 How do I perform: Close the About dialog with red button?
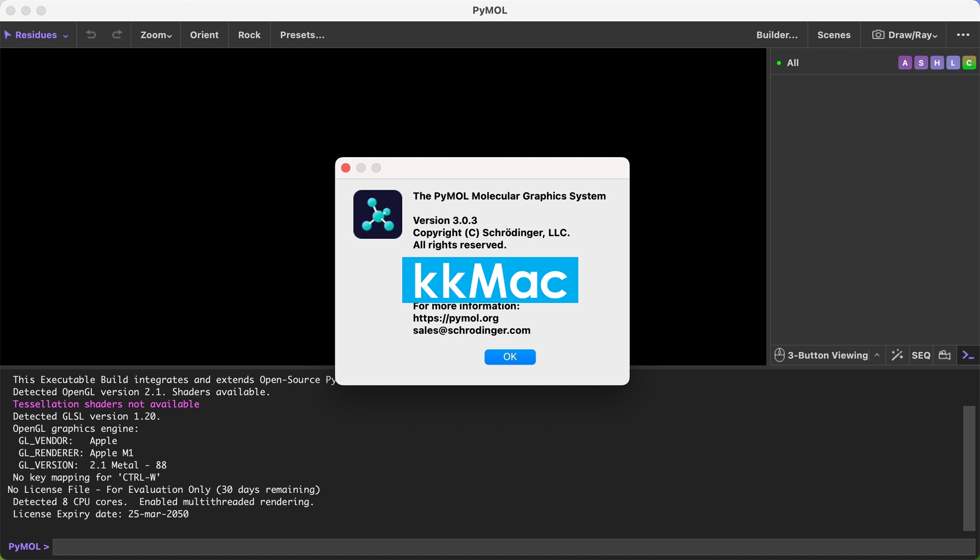(346, 168)
